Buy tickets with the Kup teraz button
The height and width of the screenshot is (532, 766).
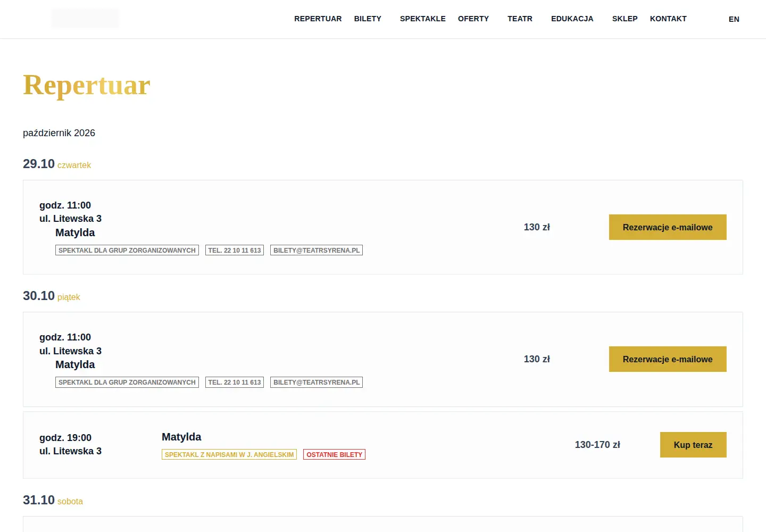tap(693, 445)
